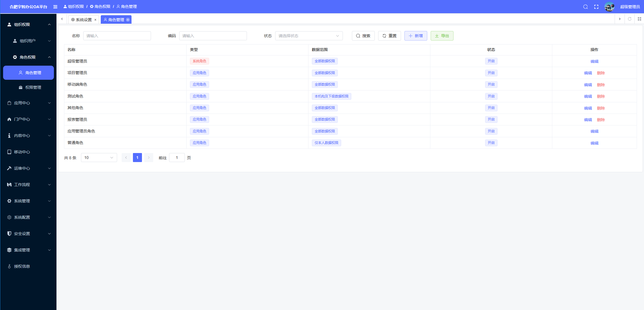Expand the 内容中心 menu
644x310 pixels.
coord(28,136)
